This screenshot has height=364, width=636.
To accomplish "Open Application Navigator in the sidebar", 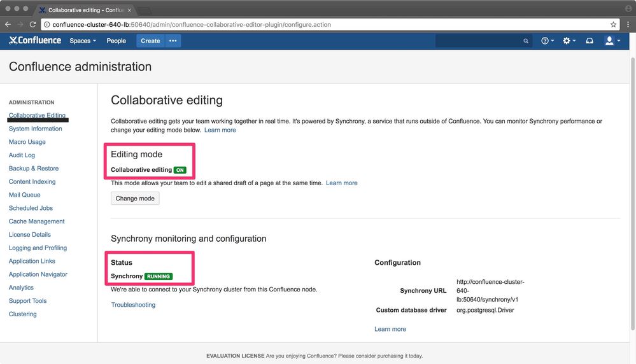I will point(38,274).
